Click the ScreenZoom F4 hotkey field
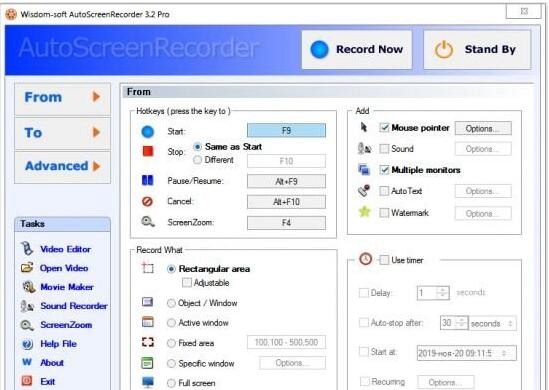 point(286,223)
